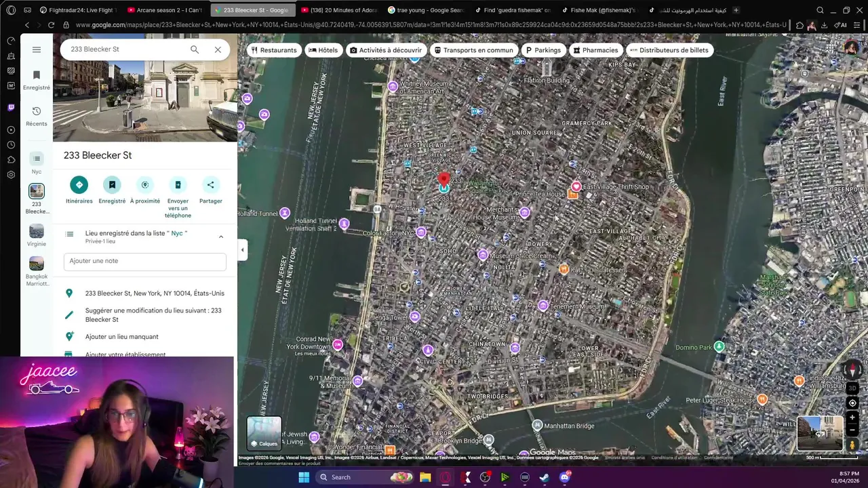The width and height of the screenshot is (868, 488).
Task: Click the search magnifier in the search box
Action: coord(195,49)
